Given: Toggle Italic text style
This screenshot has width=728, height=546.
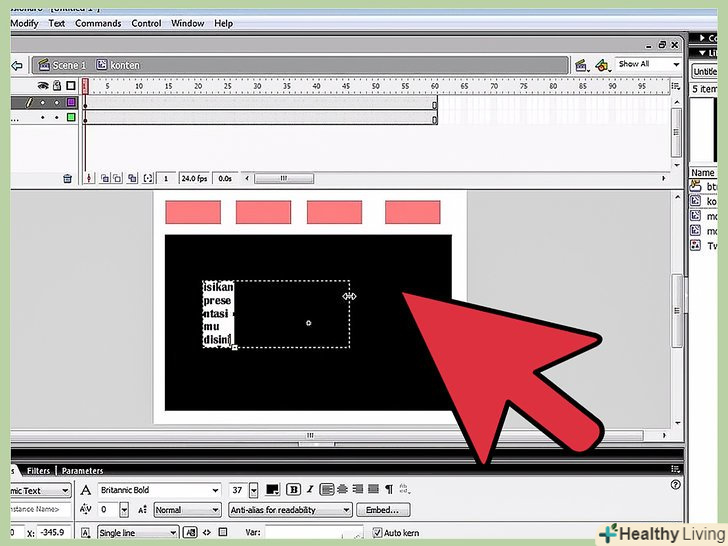Looking at the screenshot, I should 310,490.
